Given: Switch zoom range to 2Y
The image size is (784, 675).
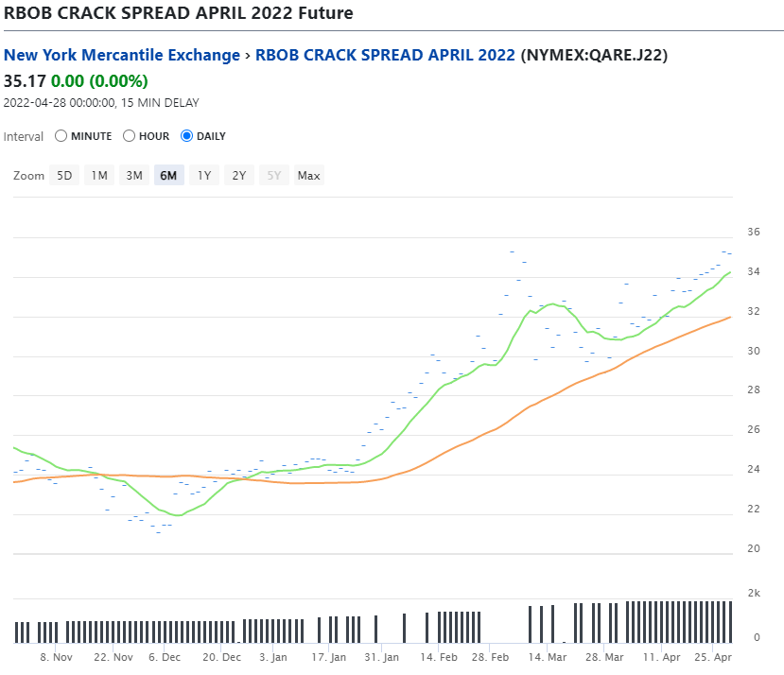Looking at the screenshot, I should (x=239, y=176).
